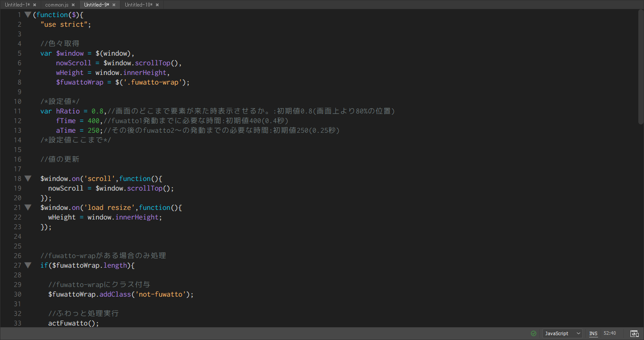Close the Untitled-10* tab
Image resolution: width=644 pixels, height=340 pixels.
pos(157,5)
